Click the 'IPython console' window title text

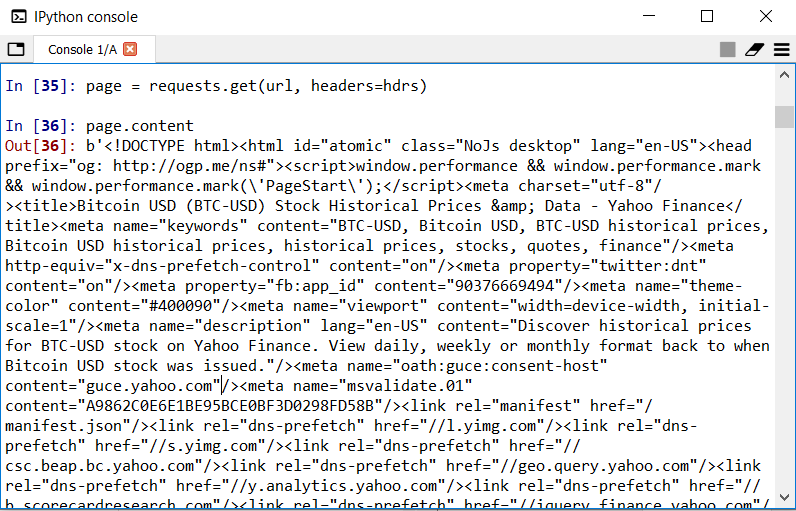click(x=86, y=17)
